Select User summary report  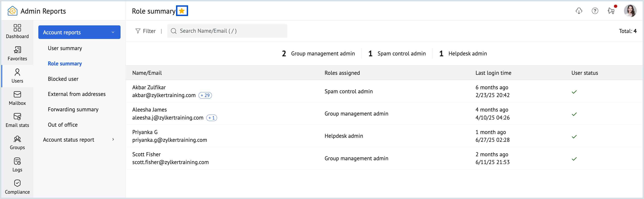point(65,48)
